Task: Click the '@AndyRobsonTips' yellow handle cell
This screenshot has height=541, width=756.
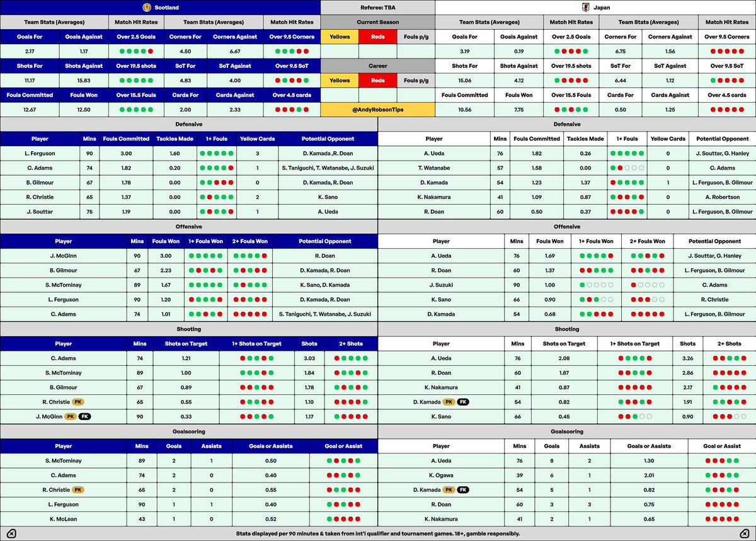Action: tap(377, 110)
